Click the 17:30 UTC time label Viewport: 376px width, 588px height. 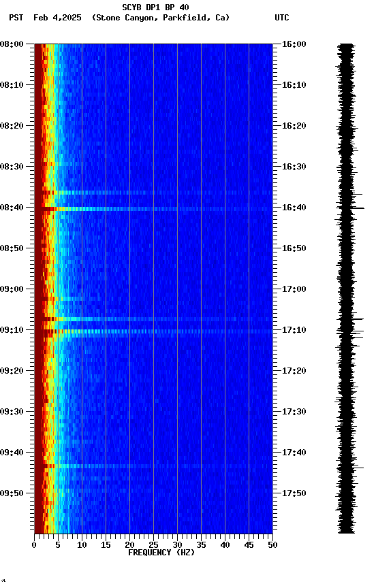point(294,412)
